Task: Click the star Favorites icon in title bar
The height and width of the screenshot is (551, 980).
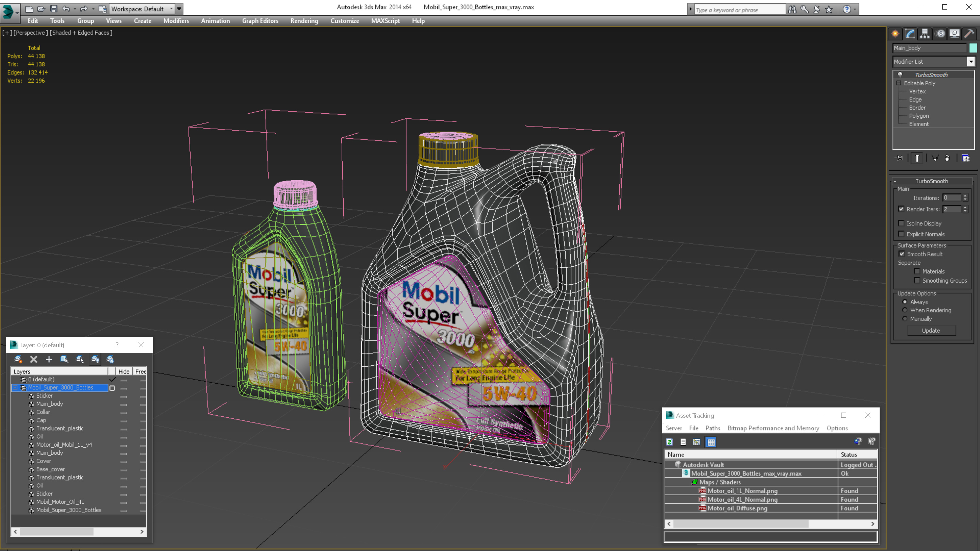Action: [x=829, y=10]
